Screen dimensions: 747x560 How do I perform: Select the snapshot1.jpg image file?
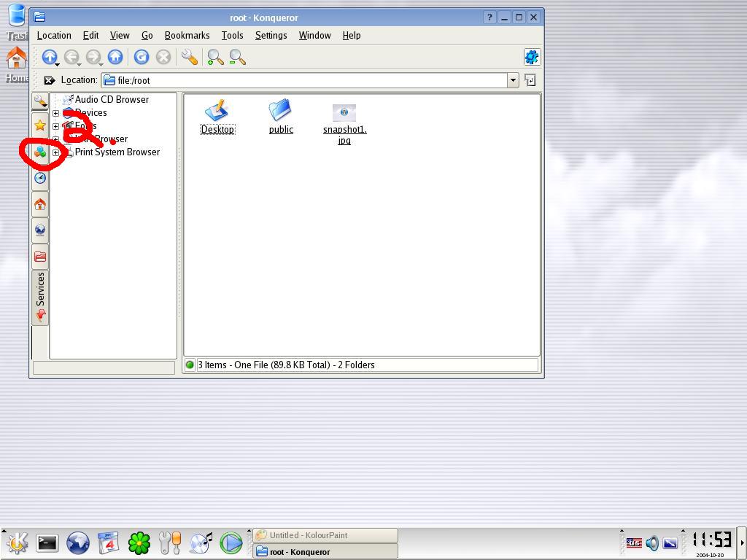click(x=344, y=124)
